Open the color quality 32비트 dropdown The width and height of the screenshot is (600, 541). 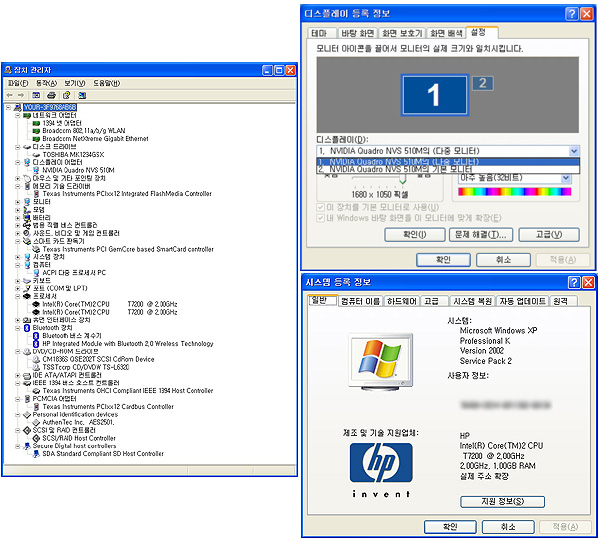pos(566,178)
